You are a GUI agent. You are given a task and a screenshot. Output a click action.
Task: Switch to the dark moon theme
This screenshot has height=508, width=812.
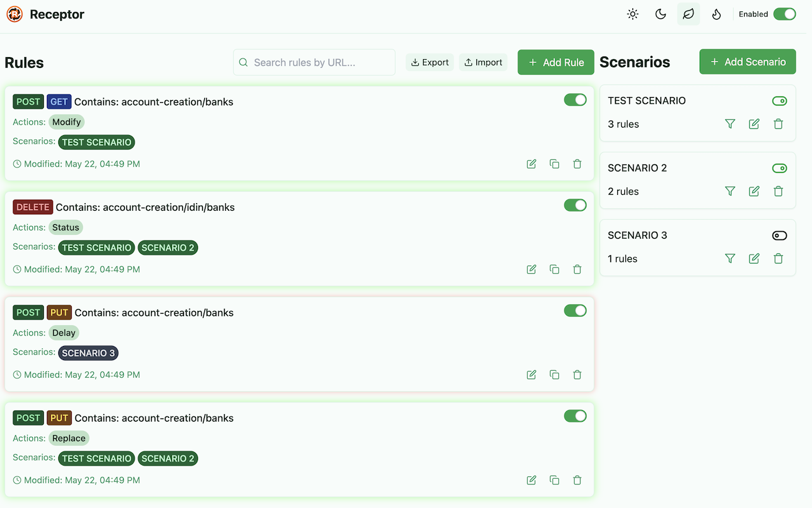pyautogui.click(x=660, y=14)
